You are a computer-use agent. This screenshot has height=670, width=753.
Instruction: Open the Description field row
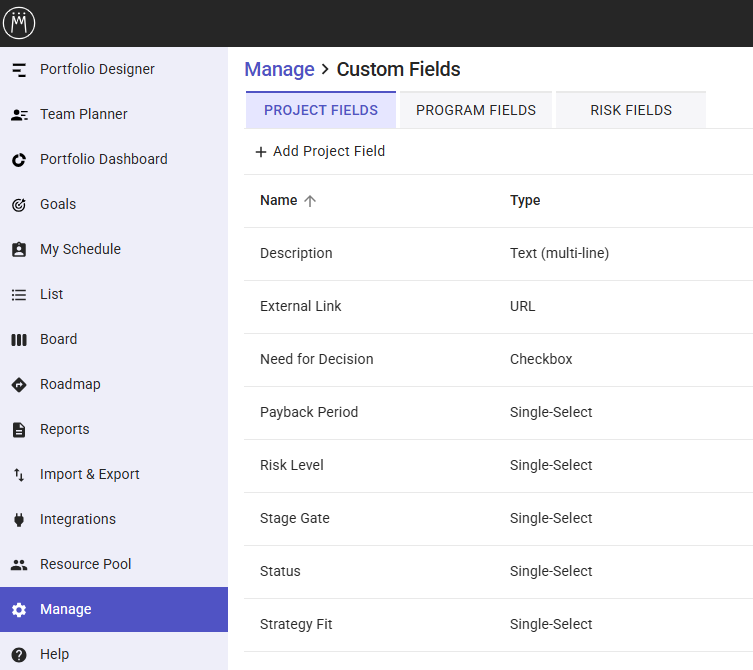pyautogui.click(x=498, y=254)
